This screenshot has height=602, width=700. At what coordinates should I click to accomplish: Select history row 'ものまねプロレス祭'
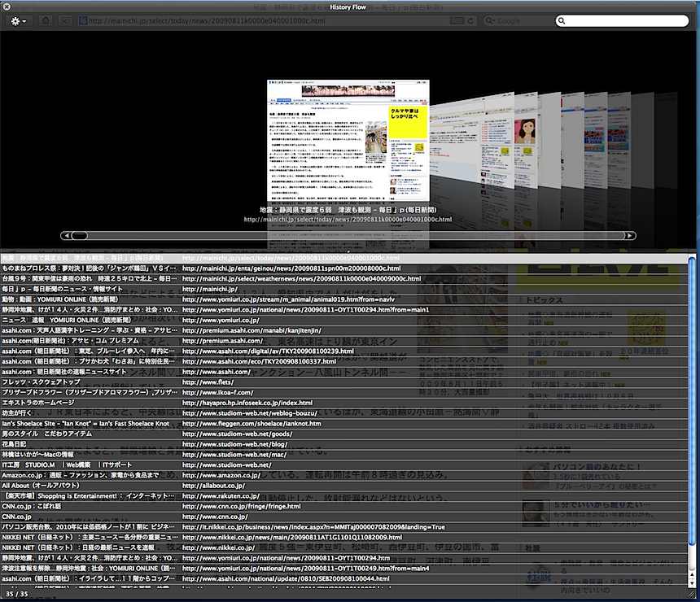tap(343, 268)
